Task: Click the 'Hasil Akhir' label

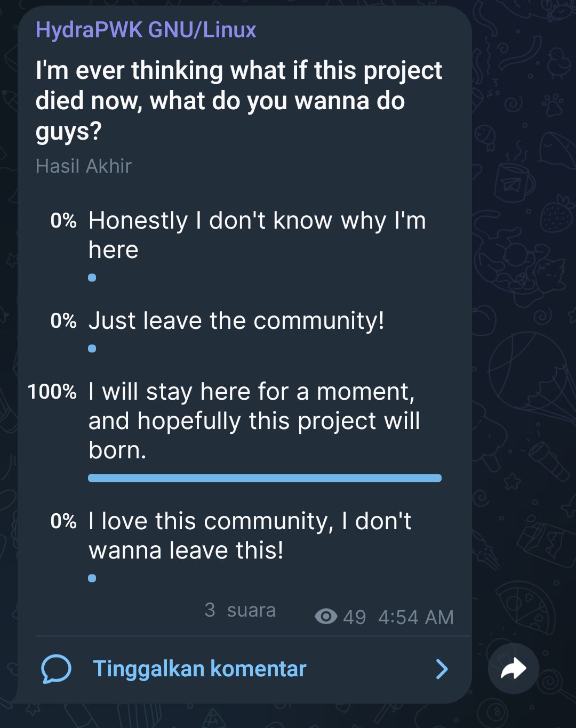Action: (x=83, y=166)
